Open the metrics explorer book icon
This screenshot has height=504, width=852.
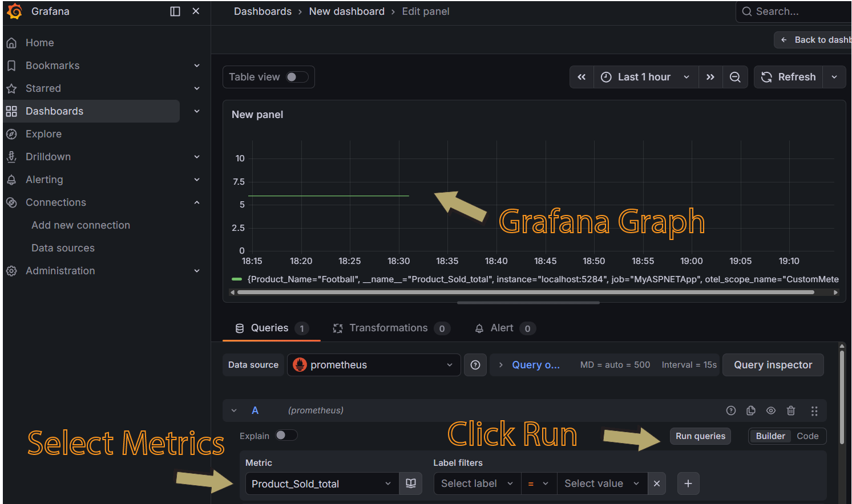point(410,483)
